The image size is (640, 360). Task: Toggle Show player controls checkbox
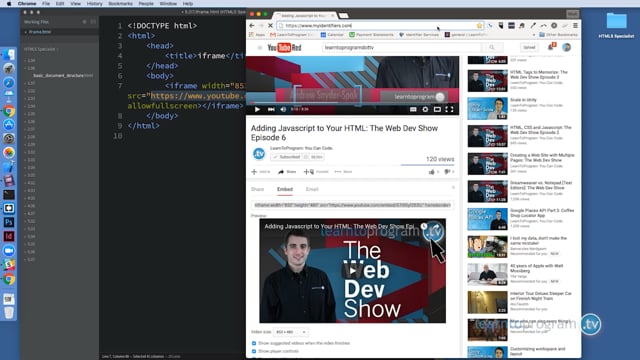[254, 351]
